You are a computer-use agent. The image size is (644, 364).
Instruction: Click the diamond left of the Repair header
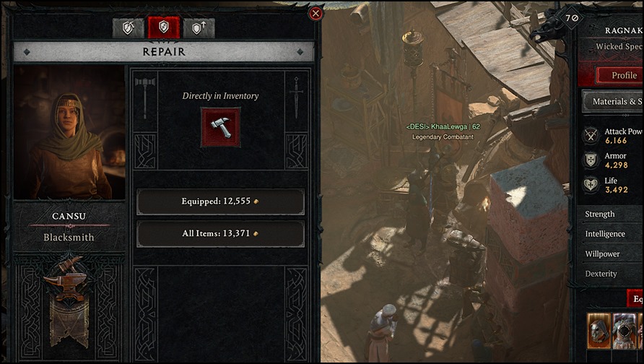click(27, 52)
